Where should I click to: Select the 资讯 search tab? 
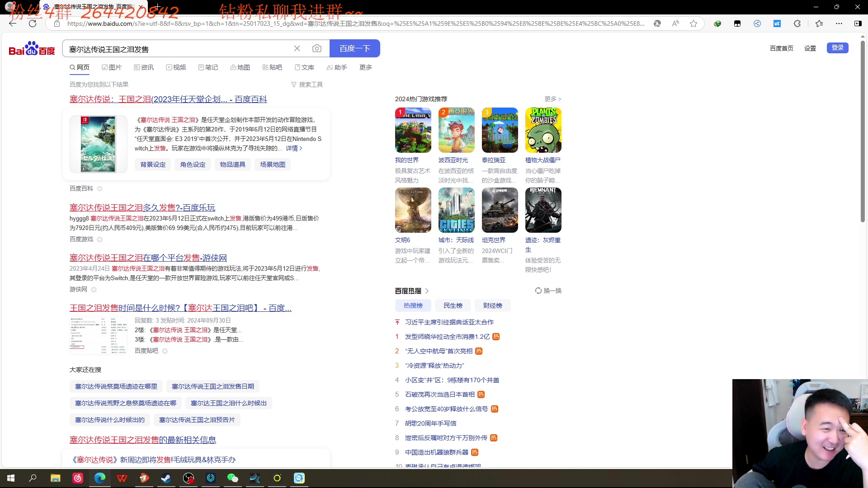click(x=144, y=67)
